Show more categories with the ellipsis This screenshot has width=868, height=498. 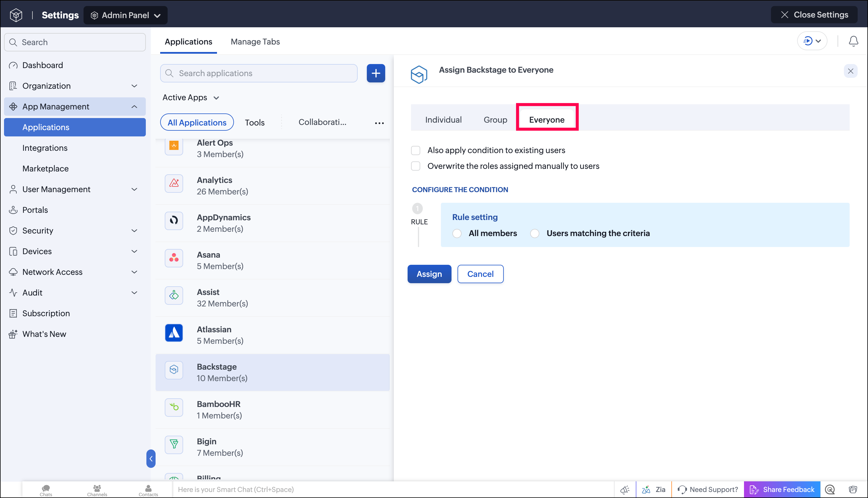[x=379, y=123]
